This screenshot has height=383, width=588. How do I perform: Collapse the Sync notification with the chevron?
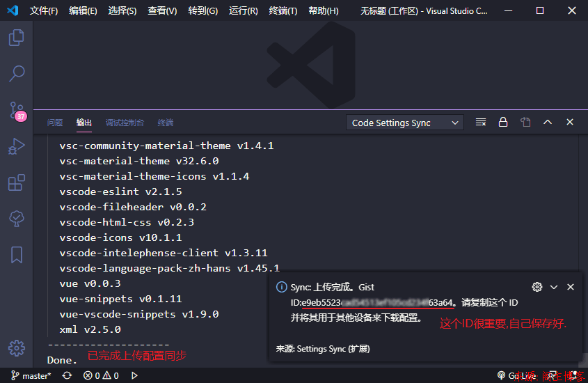554,287
